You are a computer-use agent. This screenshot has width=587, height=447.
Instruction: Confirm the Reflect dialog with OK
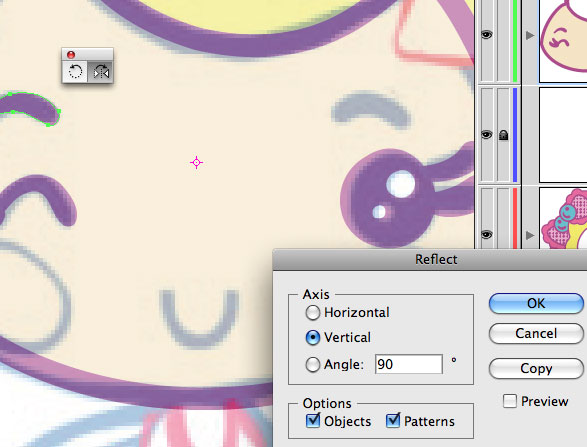(x=536, y=303)
